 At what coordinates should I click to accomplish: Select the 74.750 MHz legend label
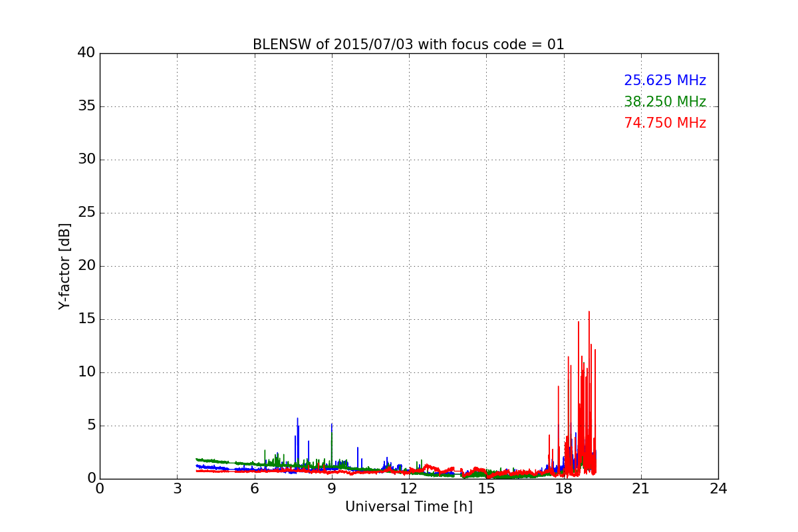click(x=665, y=123)
